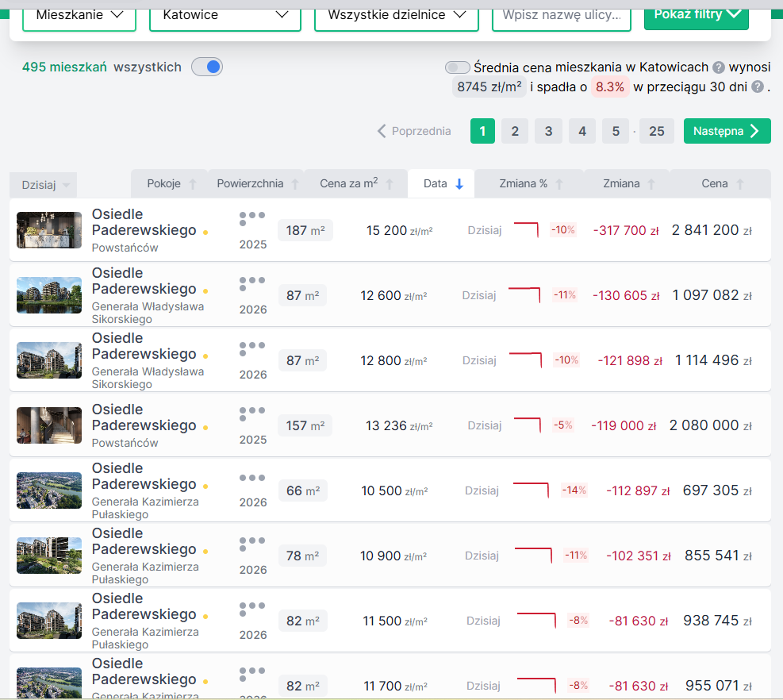This screenshot has height=700, width=783.
Task: Click blue Data sort arrow
Action: pyautogui.click(x=459, y=184)
